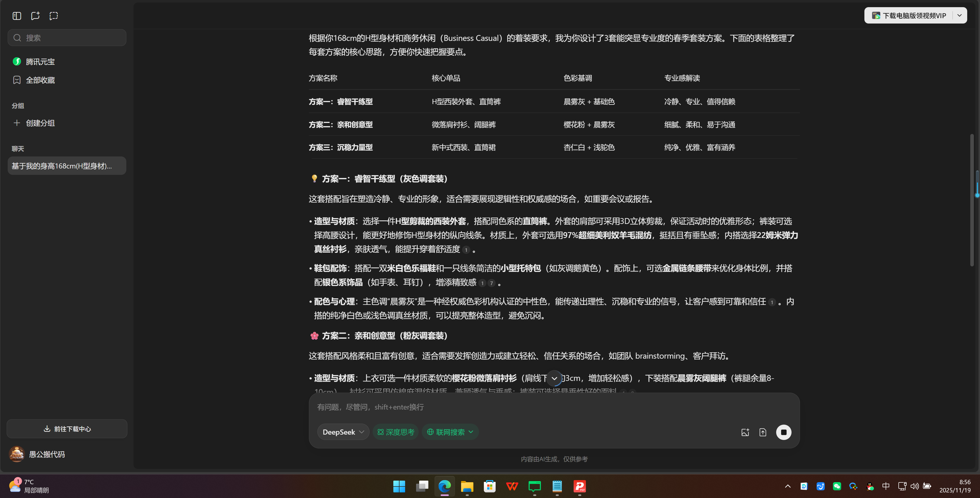The image size is (980, 498).
Task: Focus the 搜索 search input field
Action: click(x=66, y=37)
